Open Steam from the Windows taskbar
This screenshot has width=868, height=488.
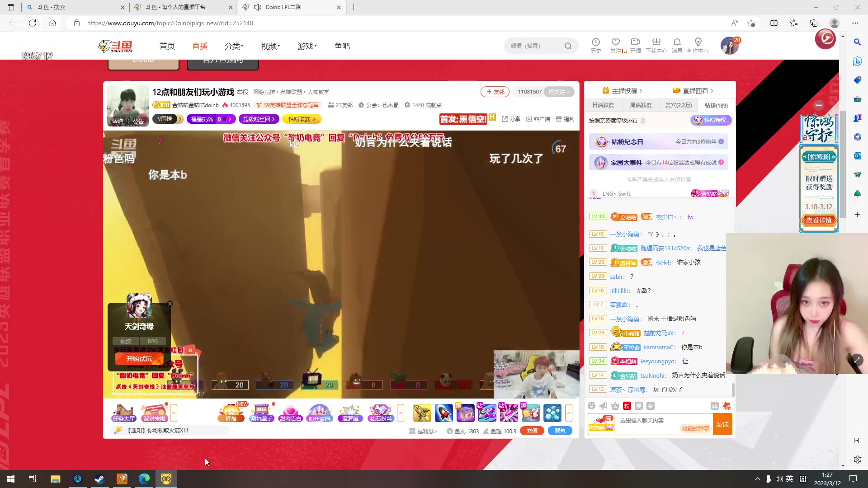point(99,479)
